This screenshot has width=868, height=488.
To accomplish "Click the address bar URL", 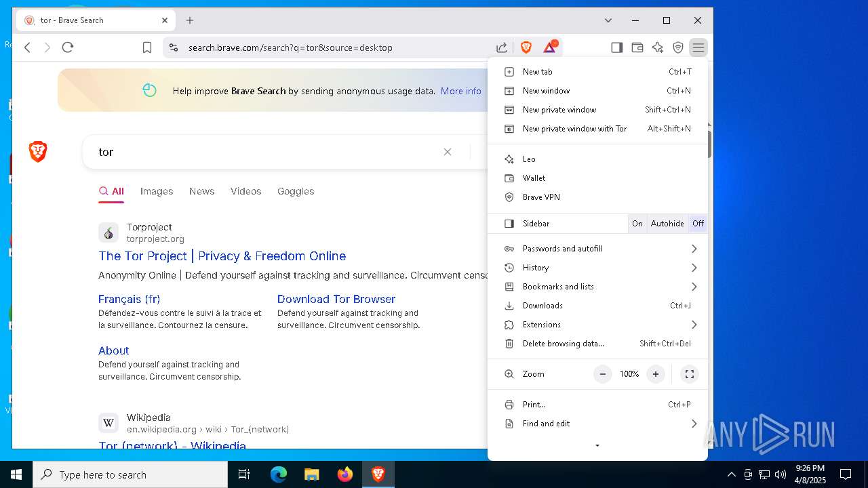I will pos(290,47).
